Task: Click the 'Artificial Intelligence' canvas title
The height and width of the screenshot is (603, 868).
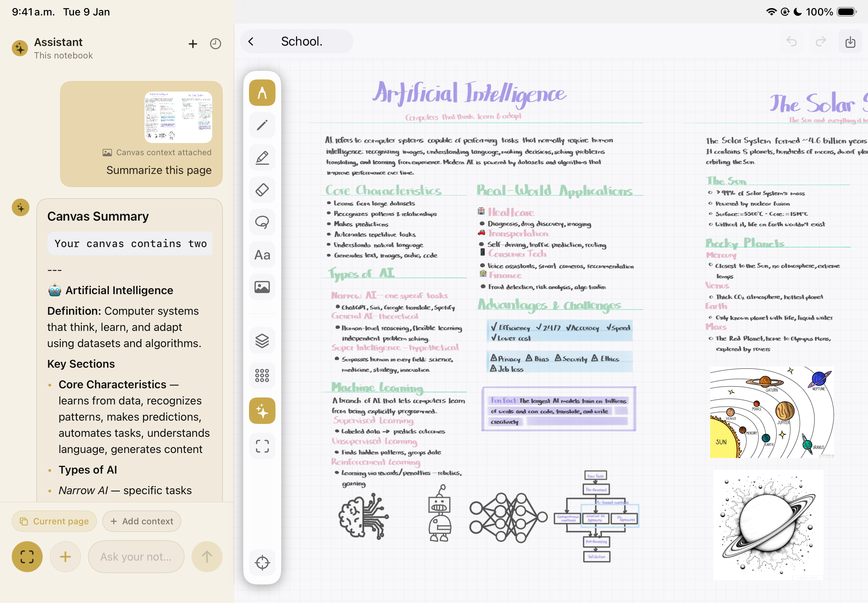Action: click(470, 94)
